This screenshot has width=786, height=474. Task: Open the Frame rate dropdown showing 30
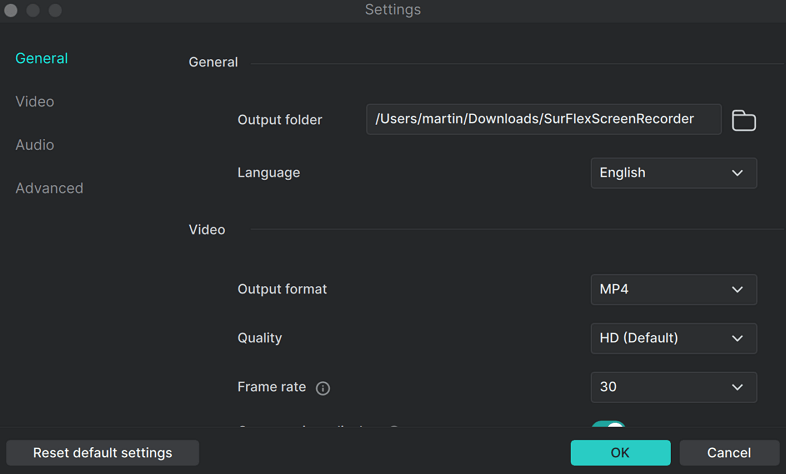pos(674,387)
